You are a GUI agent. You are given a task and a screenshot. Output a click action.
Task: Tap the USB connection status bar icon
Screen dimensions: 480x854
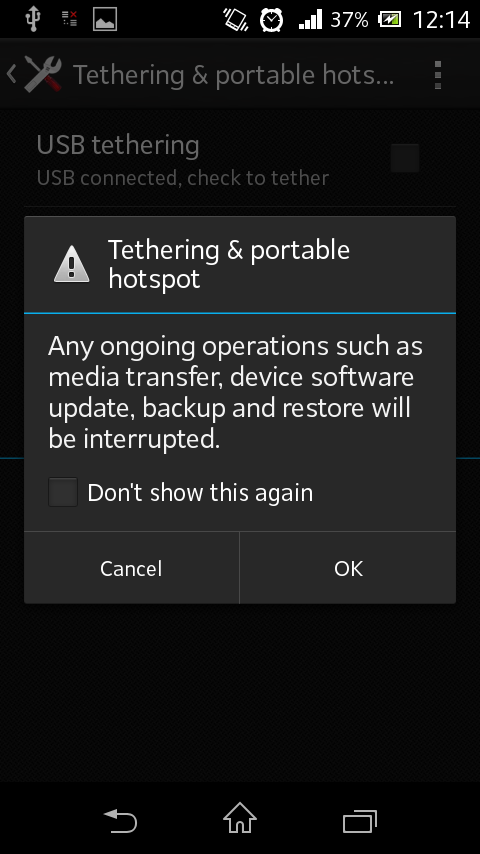point(33,19)
